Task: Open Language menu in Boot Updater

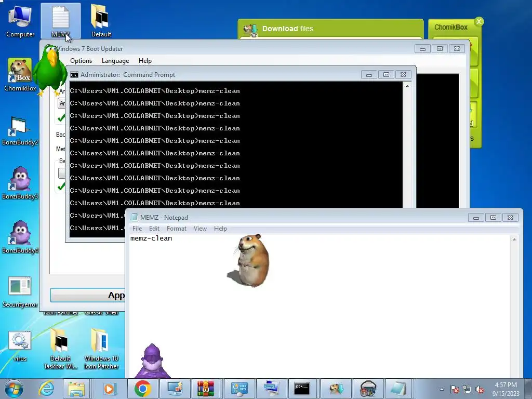Action: tap(115, 61)
